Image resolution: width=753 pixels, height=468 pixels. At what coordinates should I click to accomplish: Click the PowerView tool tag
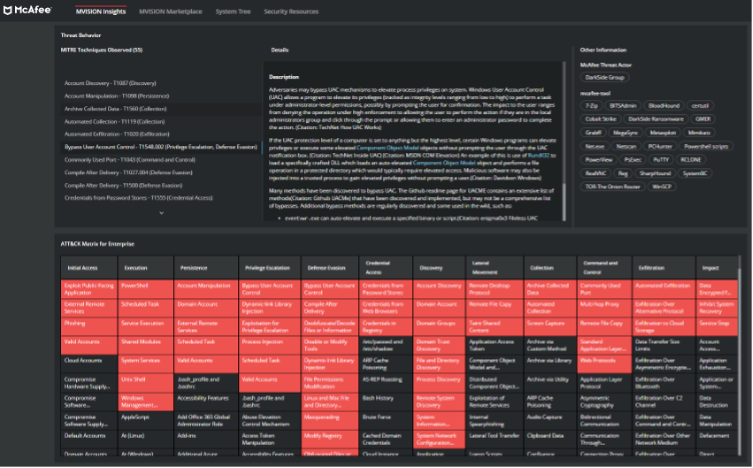pos(599,160)
